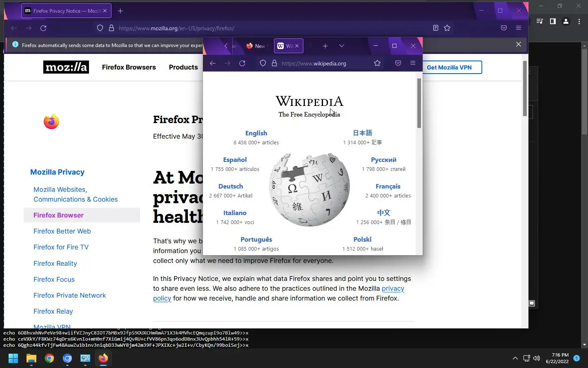Open the Products menu

(x=183, y=67)
